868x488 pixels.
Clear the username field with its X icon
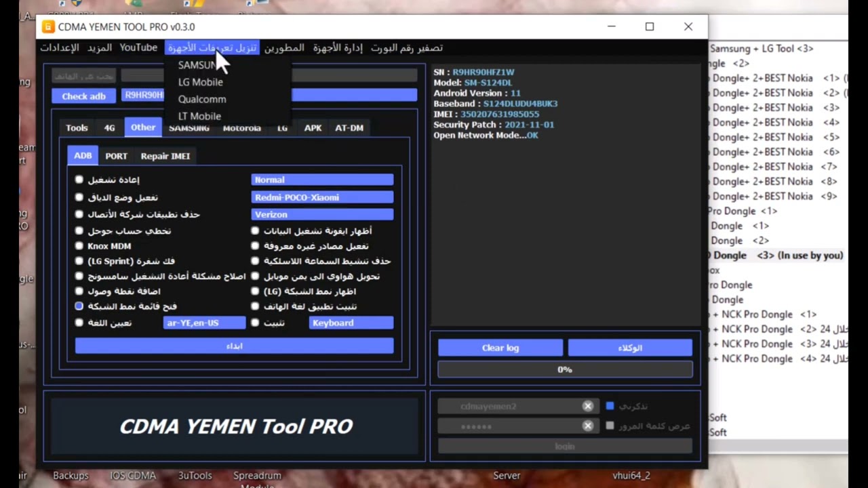pos(587,406)
